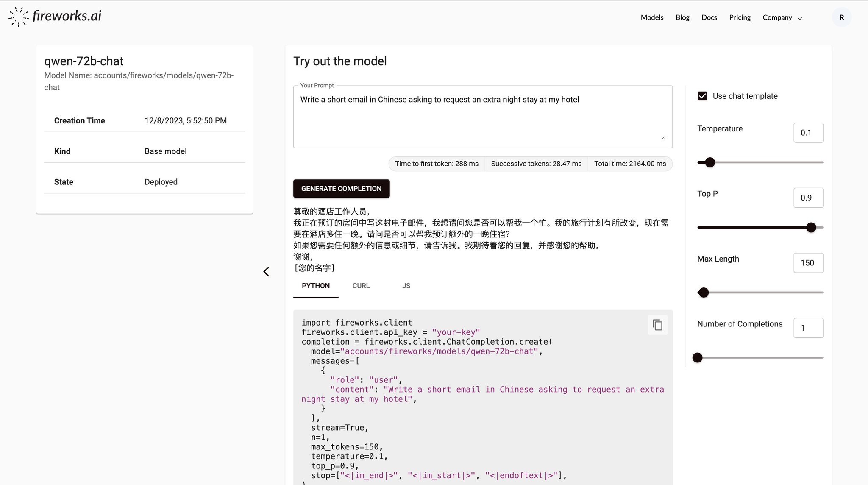Adjust the Temperature slider
868x485 pixels.
710,162
